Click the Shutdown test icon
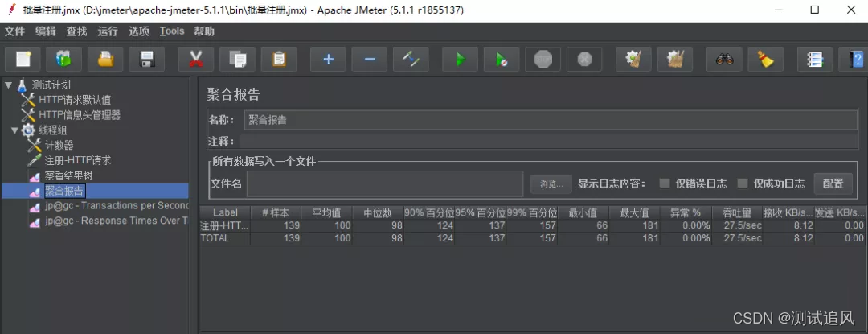 point(584,60)
